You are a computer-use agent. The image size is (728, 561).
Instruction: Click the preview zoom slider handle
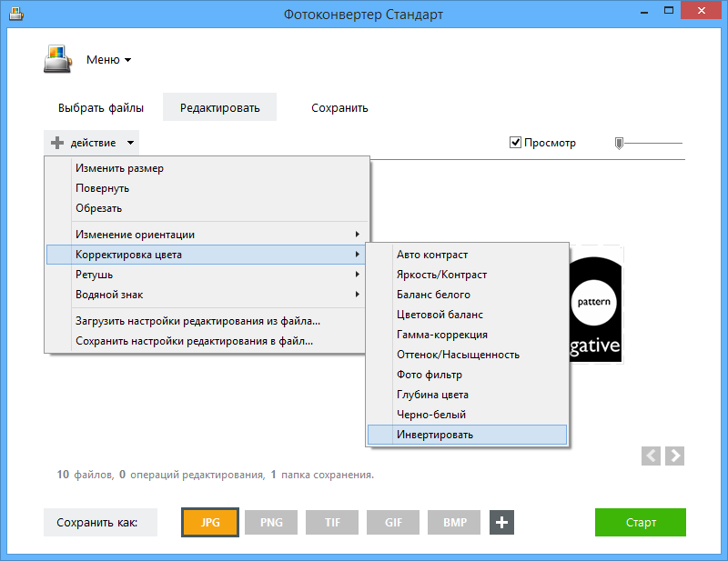coord(619,144)
